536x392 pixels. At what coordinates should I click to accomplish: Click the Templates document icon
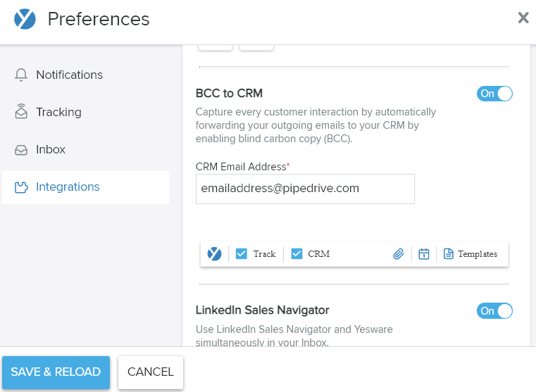tap(448, 254)
